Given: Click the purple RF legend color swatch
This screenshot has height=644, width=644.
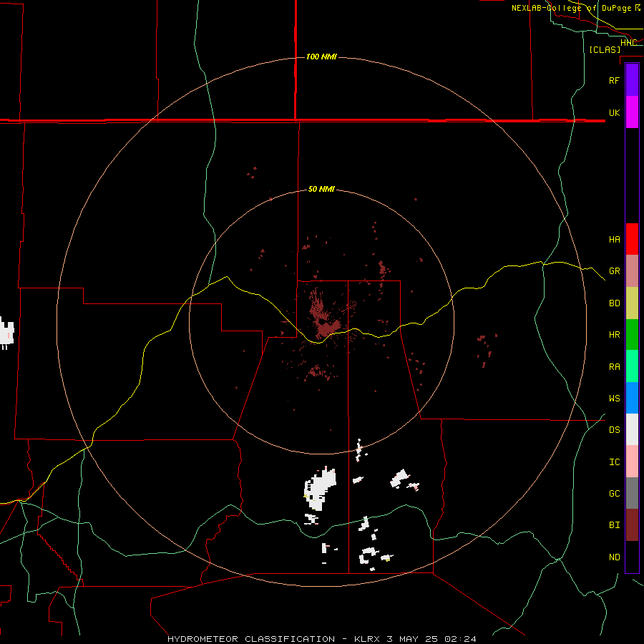Looking at the screenshot, I should (632, 80).
